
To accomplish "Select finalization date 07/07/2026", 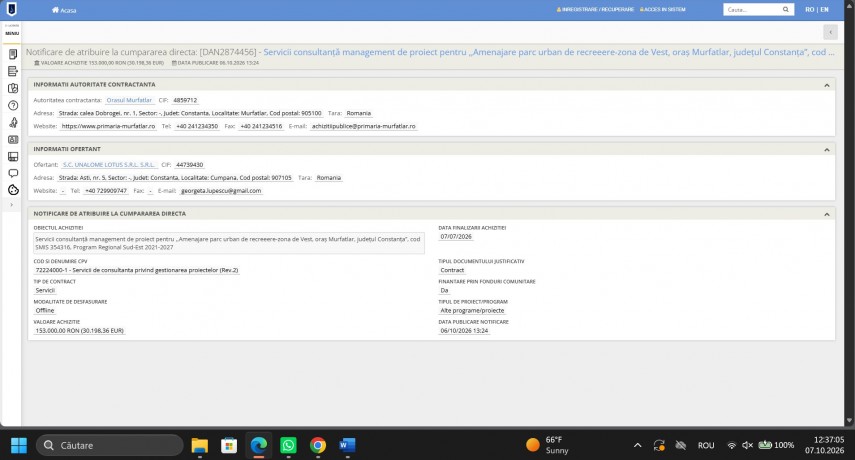I will 456,237.
